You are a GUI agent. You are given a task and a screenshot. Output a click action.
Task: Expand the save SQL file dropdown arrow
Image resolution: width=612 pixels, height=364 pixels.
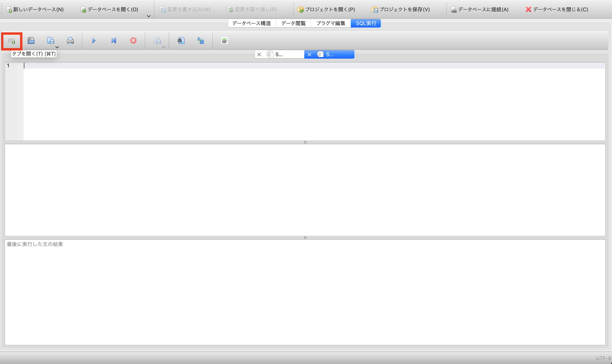click(57, 47)
